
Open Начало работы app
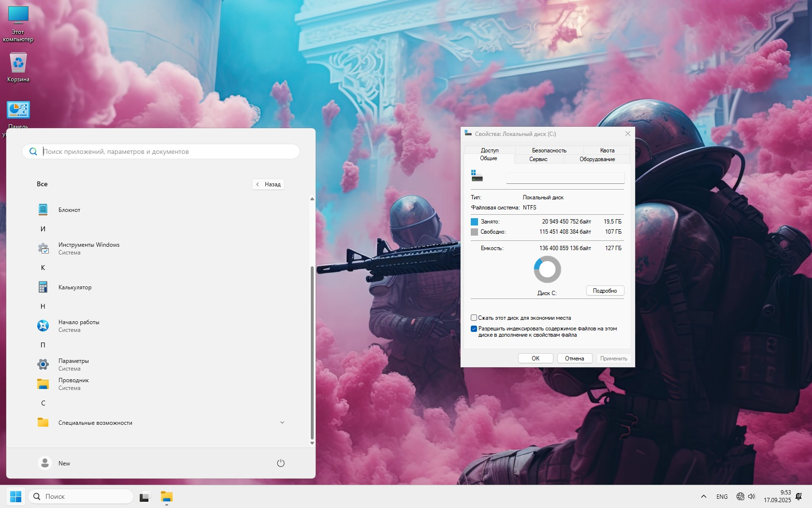[x=79, y=326]
